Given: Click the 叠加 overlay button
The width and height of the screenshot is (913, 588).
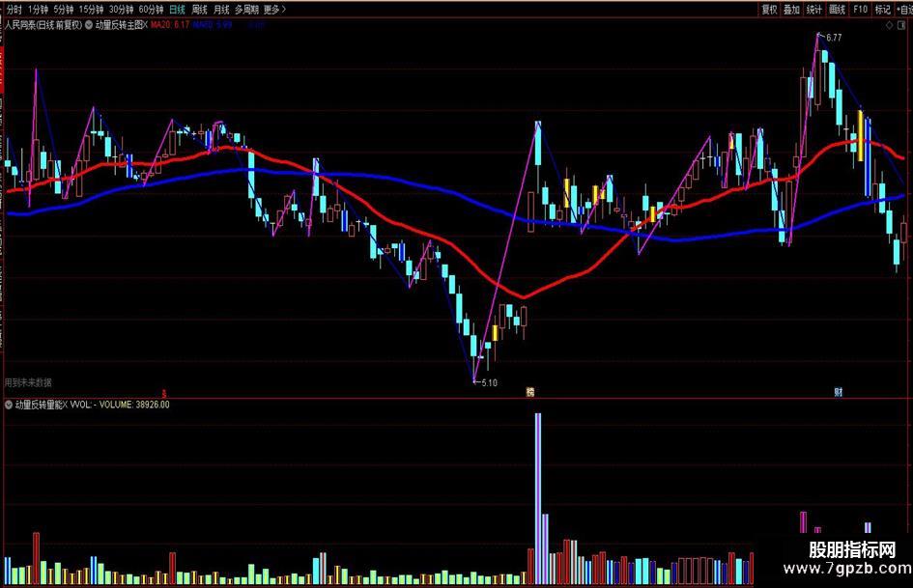Looking at the screenshot, I should pos(791,10).
